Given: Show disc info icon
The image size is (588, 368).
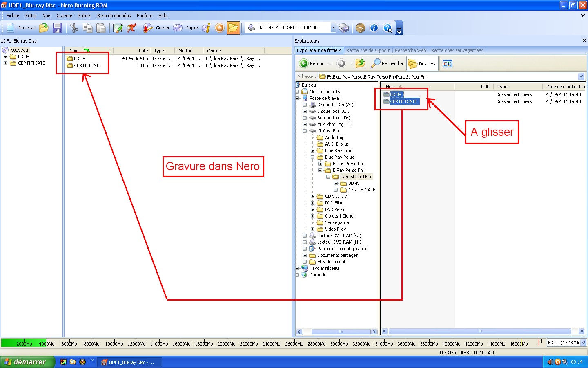Looking at the screenshot, I should pos(206,28).
